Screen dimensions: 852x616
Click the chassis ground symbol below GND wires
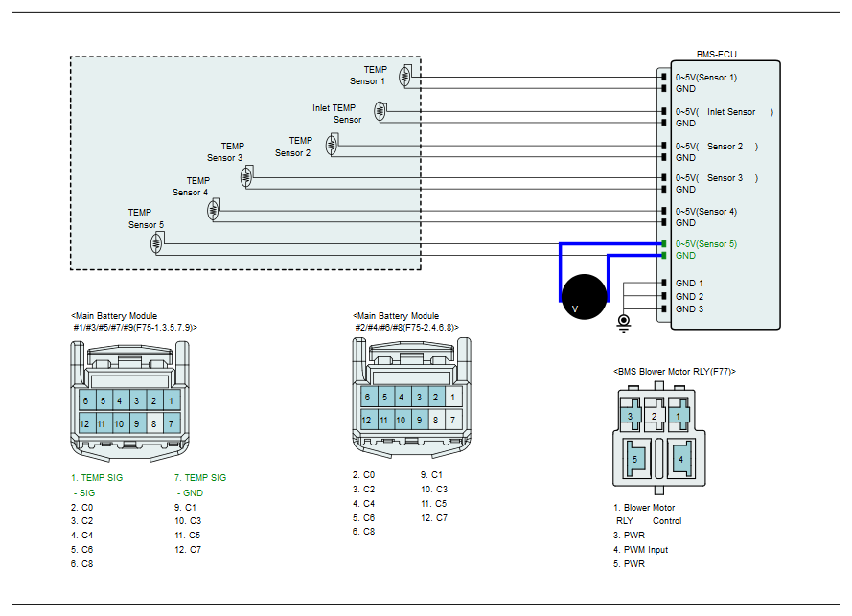[624, 323]
